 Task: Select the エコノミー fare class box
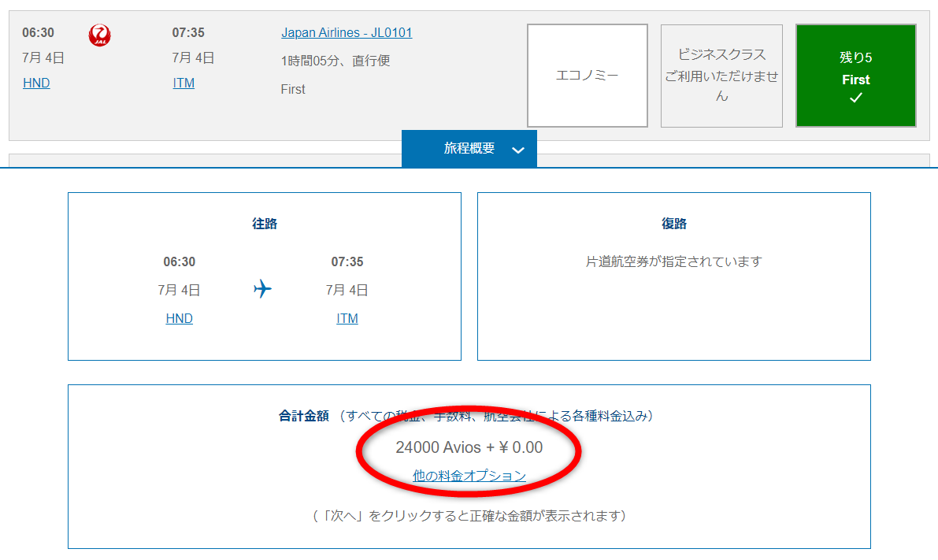click(x=588, y=76)
